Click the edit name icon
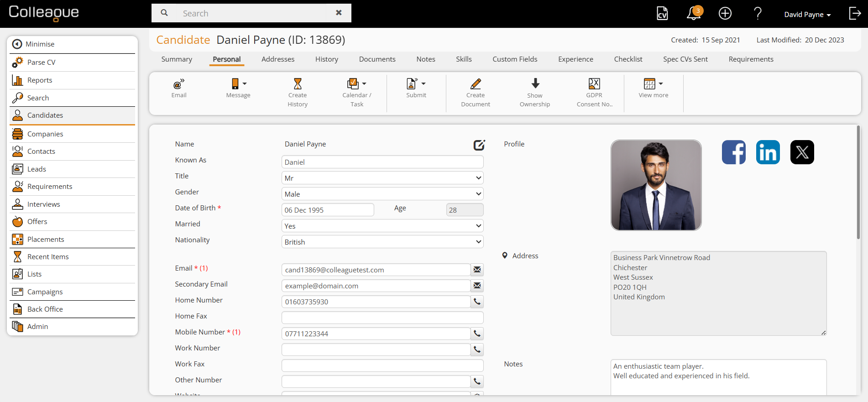The height and width of the screenshot is (402, 868). [479, 145]
